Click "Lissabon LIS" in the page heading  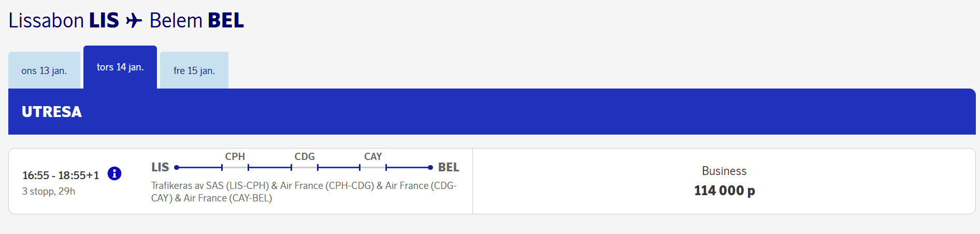pyautogui.click(x=64, y=21)
